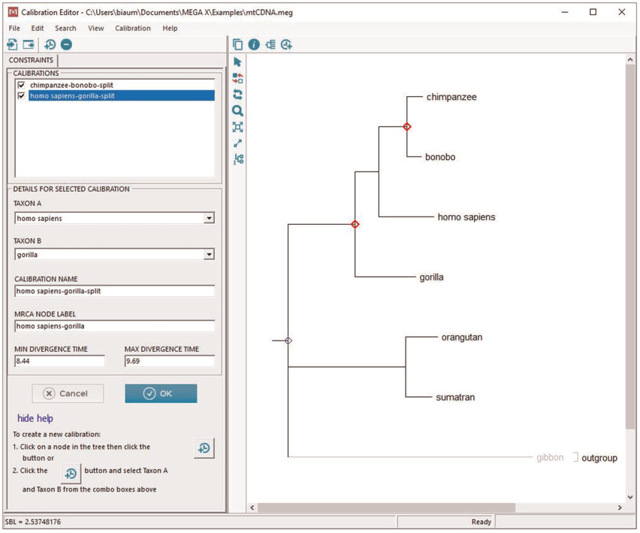
Task: Open the Taxon B dropdown arrow
Action: click(x=209, y=254)
